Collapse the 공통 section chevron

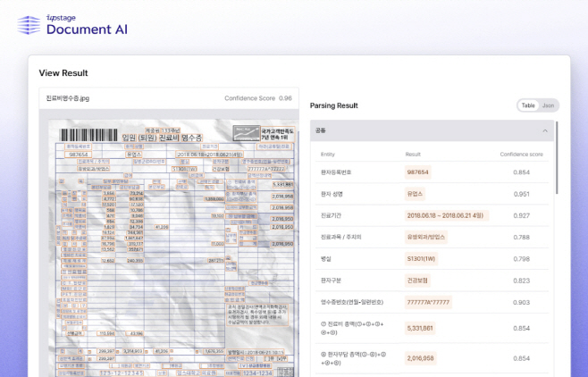click(x=544, y=130)
